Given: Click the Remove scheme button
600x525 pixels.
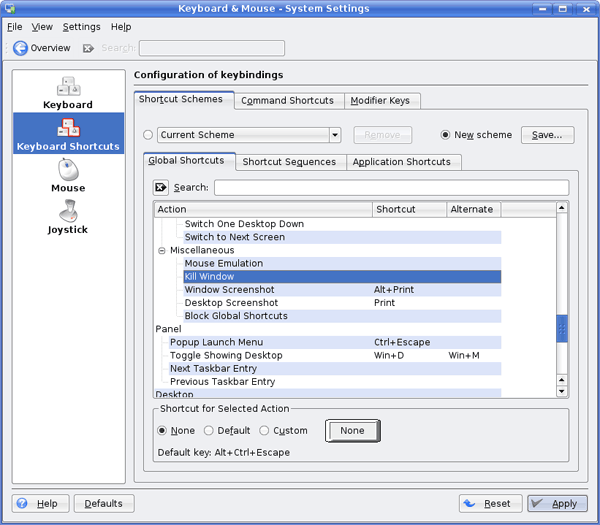Looking at the screenshot, I should click(x=383, y=135).
